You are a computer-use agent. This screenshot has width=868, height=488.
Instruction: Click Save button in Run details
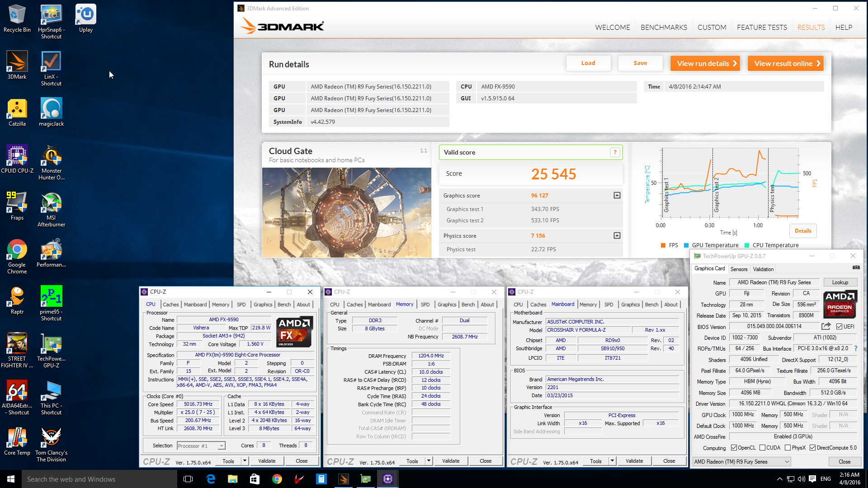click(640, 63)
